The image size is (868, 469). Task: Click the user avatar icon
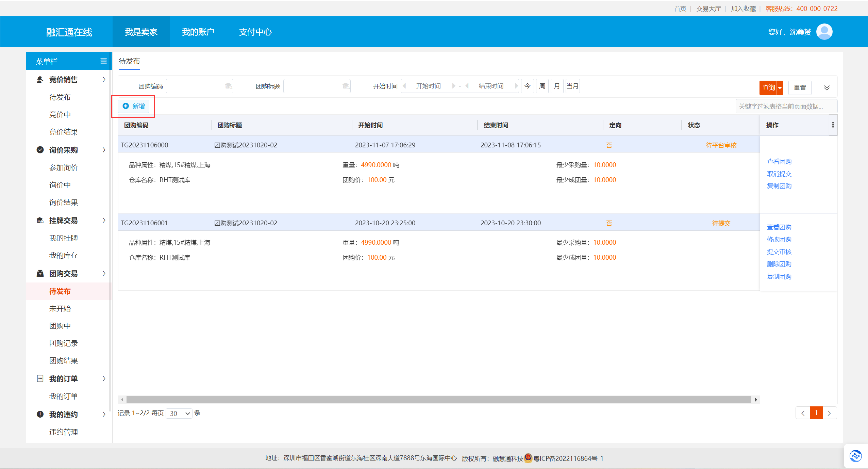point(824,32)
